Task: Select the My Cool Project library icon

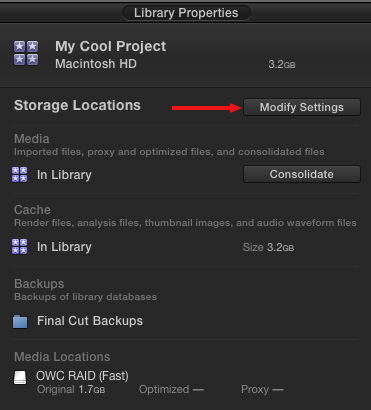Action: click(26, 53)
